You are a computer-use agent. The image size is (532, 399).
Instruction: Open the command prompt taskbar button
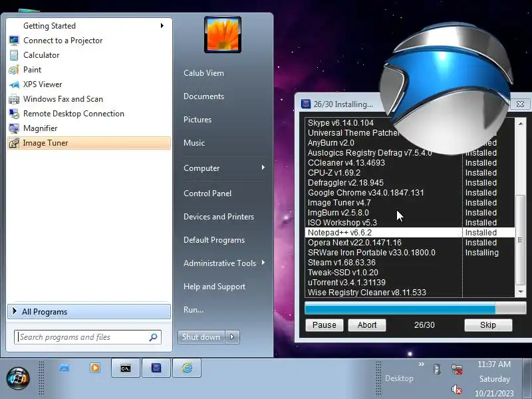tap(126, 368)
